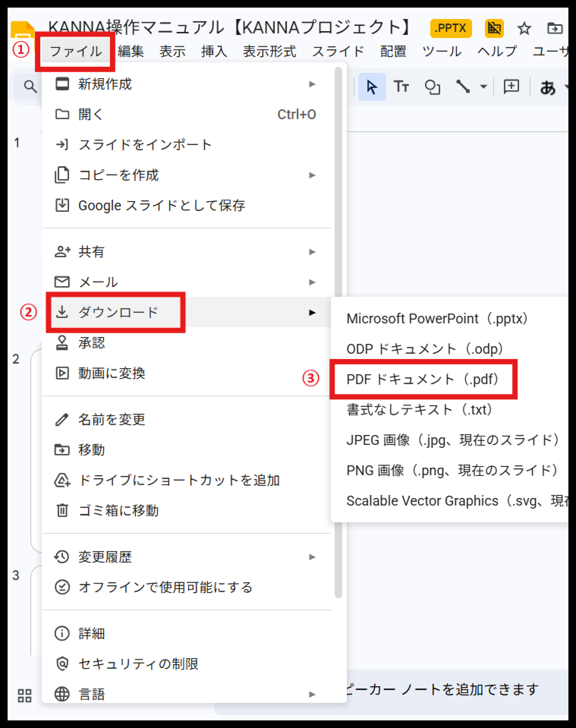Download current slide as JPEG 画像
This screenshot has height=728, width=576.
click(450, 440)
